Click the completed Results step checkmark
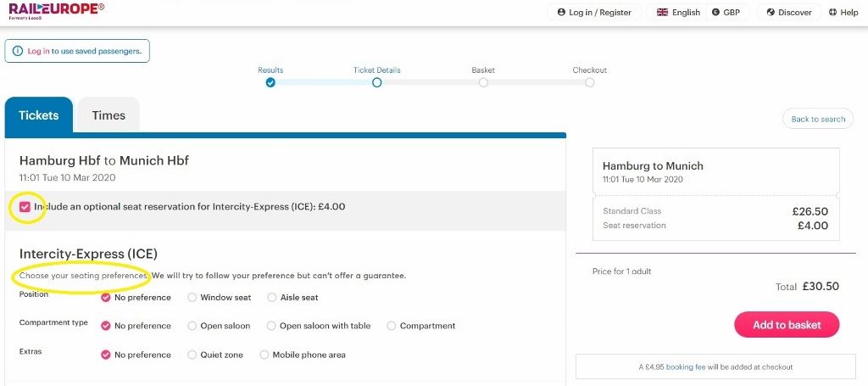 tap(270, 82)
